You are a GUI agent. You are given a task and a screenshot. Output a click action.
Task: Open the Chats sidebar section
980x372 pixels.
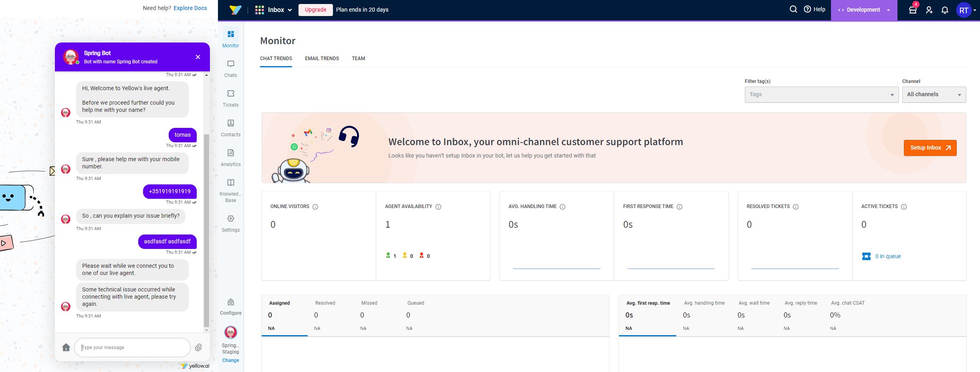(x=230, y=69)
